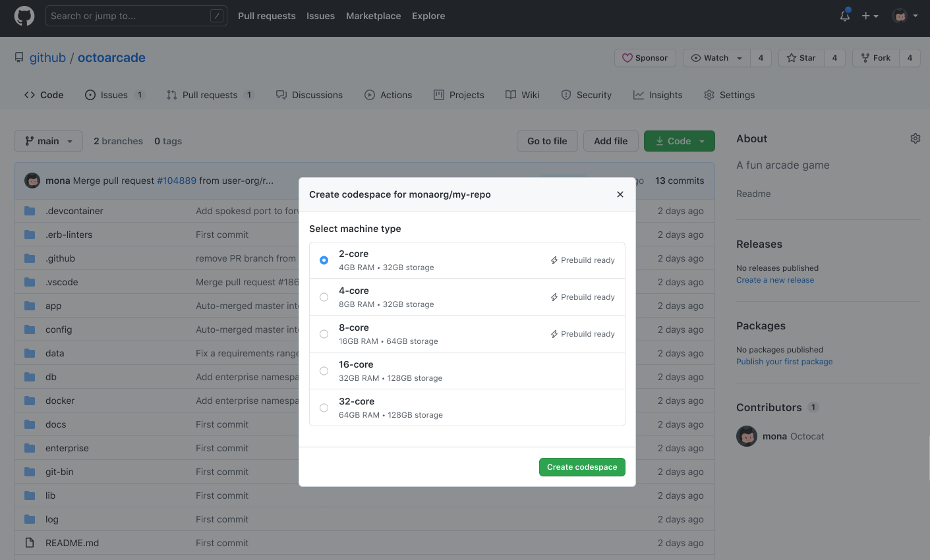Viewport: 930px width, 560px height.
Task: Star the octoarcade repository
Action: [801, 58]
